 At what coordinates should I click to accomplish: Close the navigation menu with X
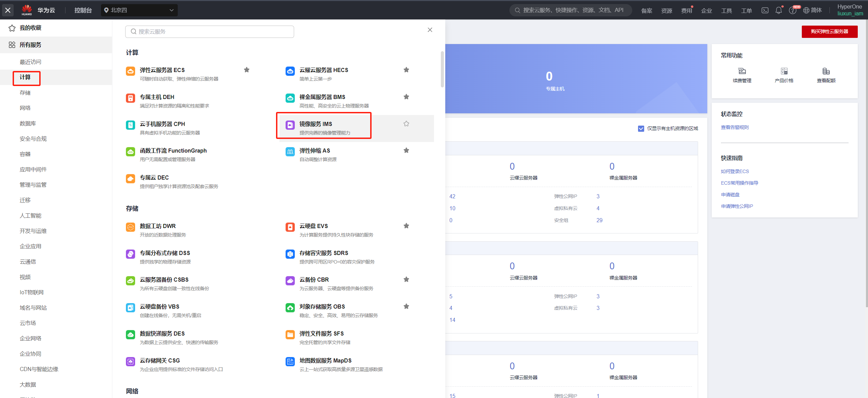pyautogui.click(x=8, y=10)
